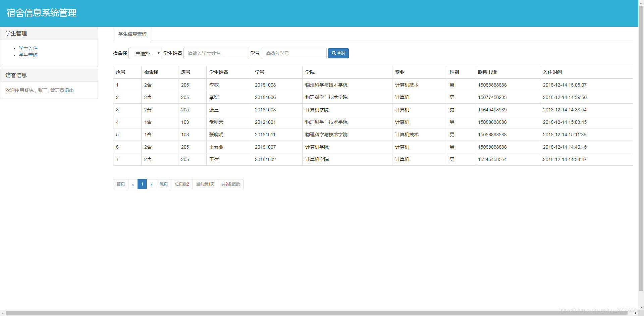This screenshot has height=316, width=644.
Task: Click check-in time 2018-12-14 14:34:47
Action: (565, 159)
